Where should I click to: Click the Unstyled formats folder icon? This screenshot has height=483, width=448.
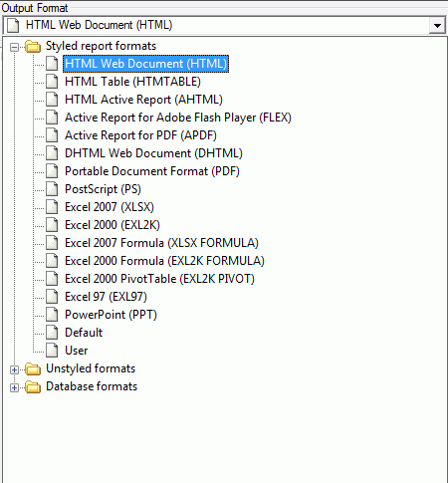(x=33, y=368)
